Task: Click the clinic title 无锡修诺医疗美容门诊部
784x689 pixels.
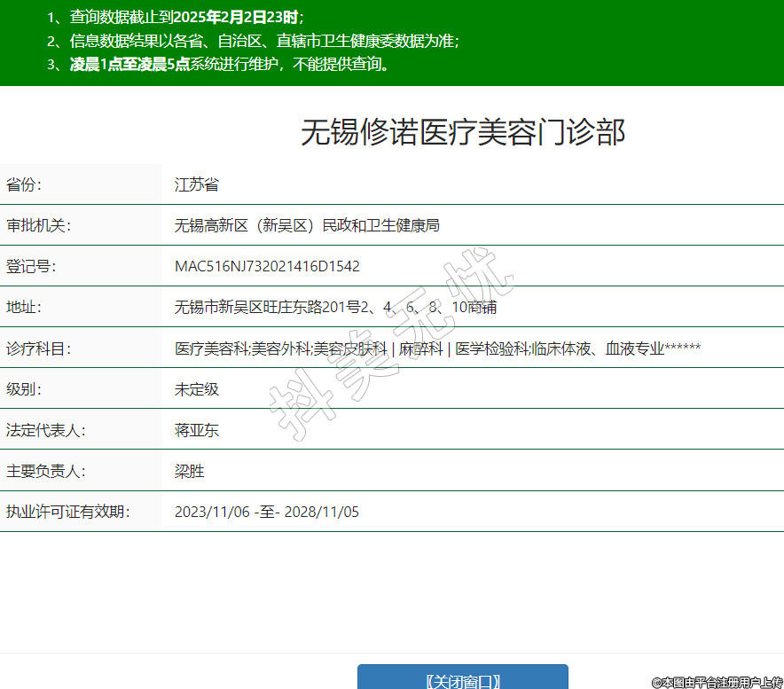Action: [x=463, y=132]
